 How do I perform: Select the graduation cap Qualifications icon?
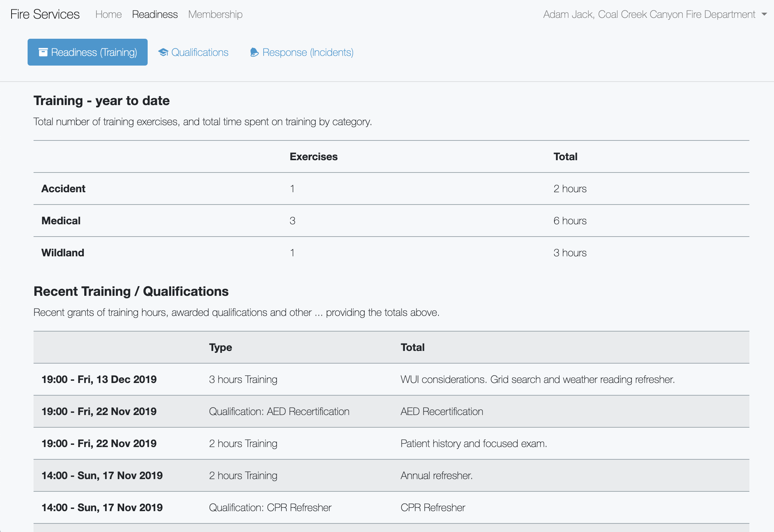coord(163,52)
